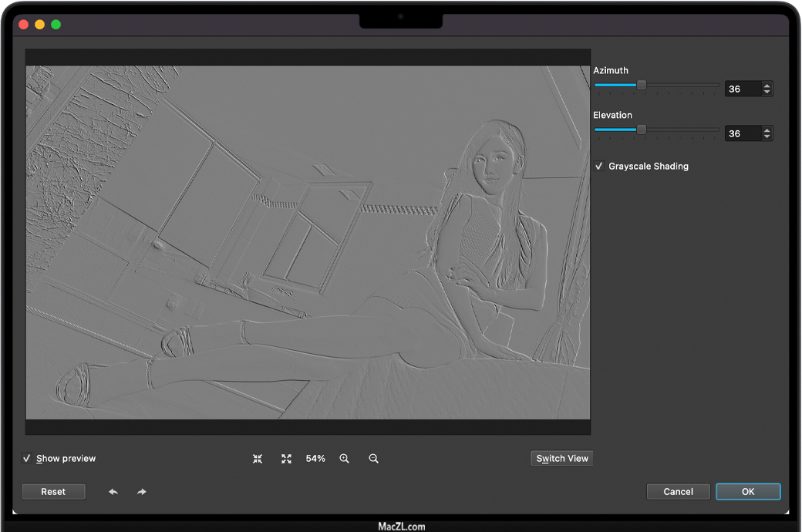Increase Elevation with the up stepper arrow

tap(767, 130)
